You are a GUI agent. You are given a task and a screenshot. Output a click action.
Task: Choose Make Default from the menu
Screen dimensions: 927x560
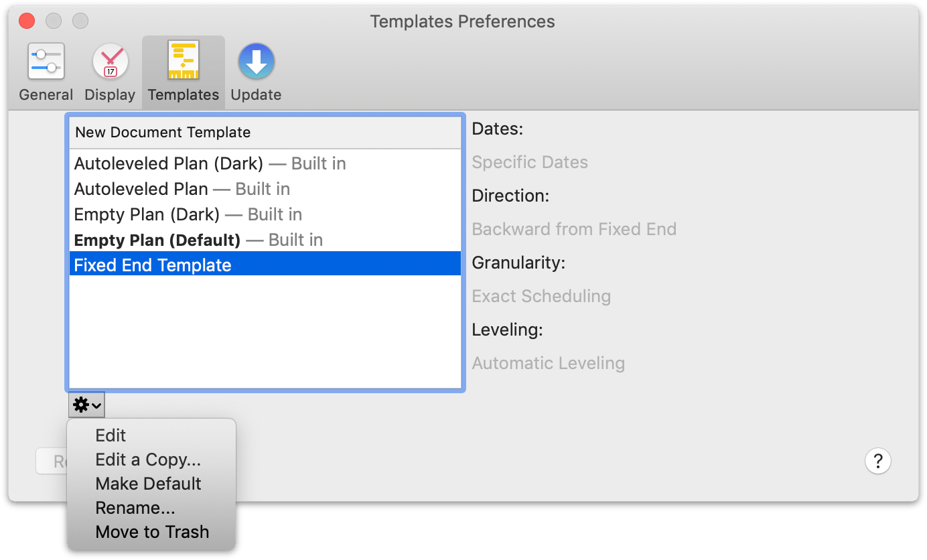point(151,484)
